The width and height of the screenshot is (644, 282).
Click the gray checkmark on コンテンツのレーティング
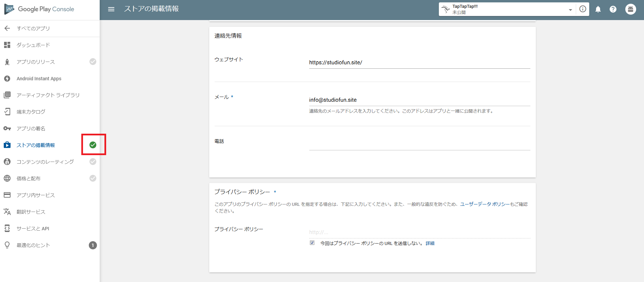tap(93, 162)
